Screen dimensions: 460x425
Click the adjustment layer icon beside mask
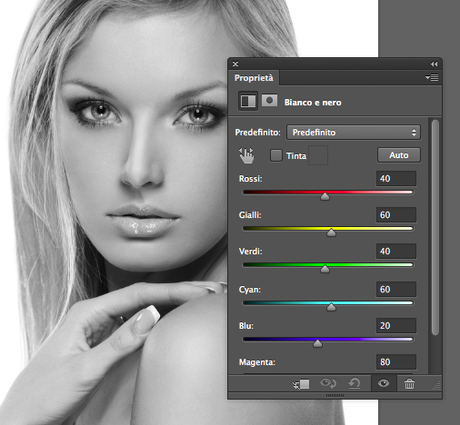248,101
